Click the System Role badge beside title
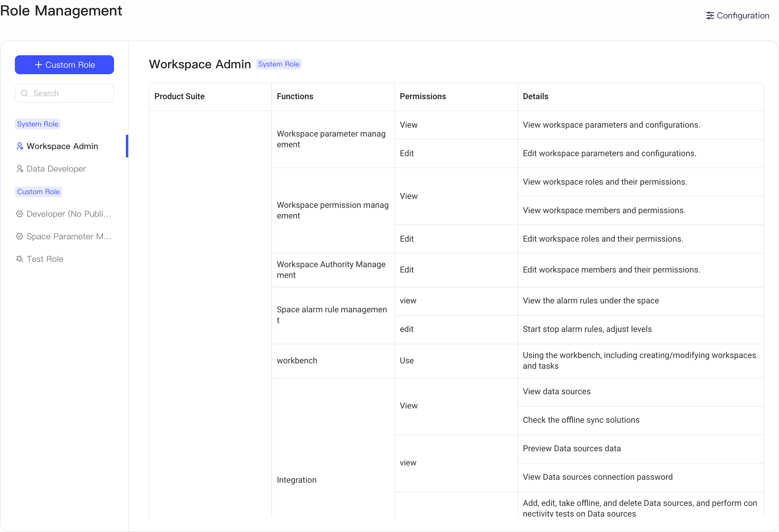Screen dimensions: 779x532 pyautogui.click(x=278, y=64)
